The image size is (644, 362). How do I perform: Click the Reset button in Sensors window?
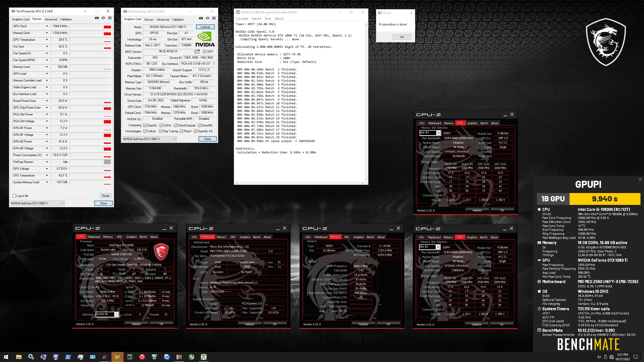click(x=106, y=196)
